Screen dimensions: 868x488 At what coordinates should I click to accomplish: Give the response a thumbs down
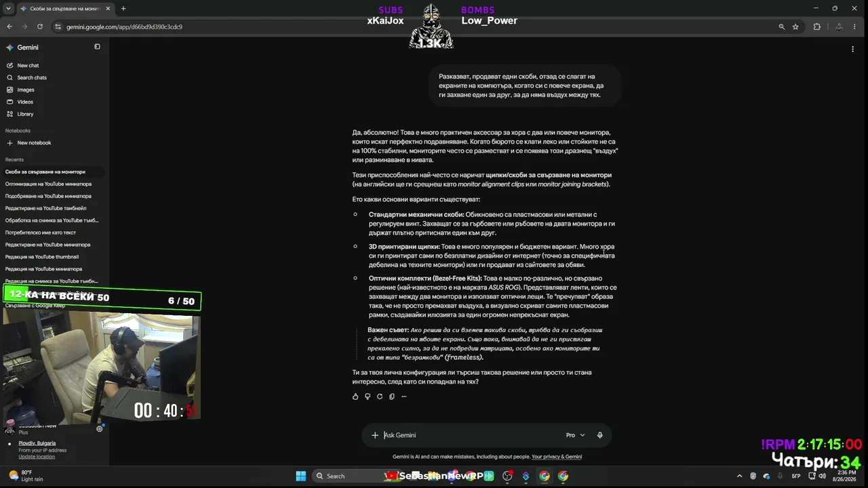point(368,396)
